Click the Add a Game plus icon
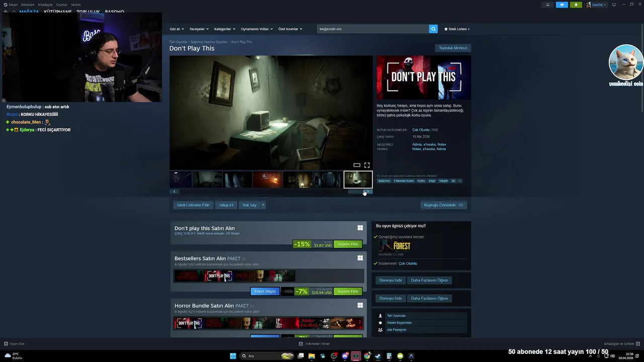The height and width of the screenshot is (362, 644). [6, 344]
